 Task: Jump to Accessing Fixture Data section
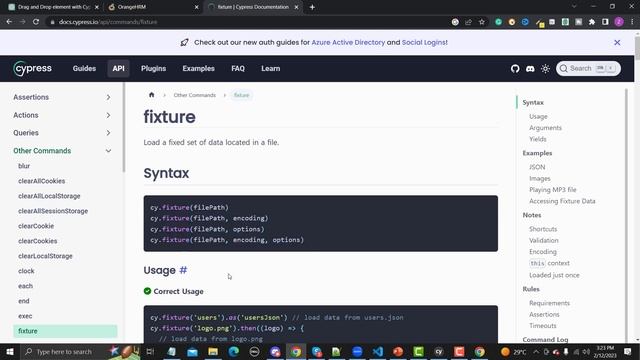click(562, 201)
